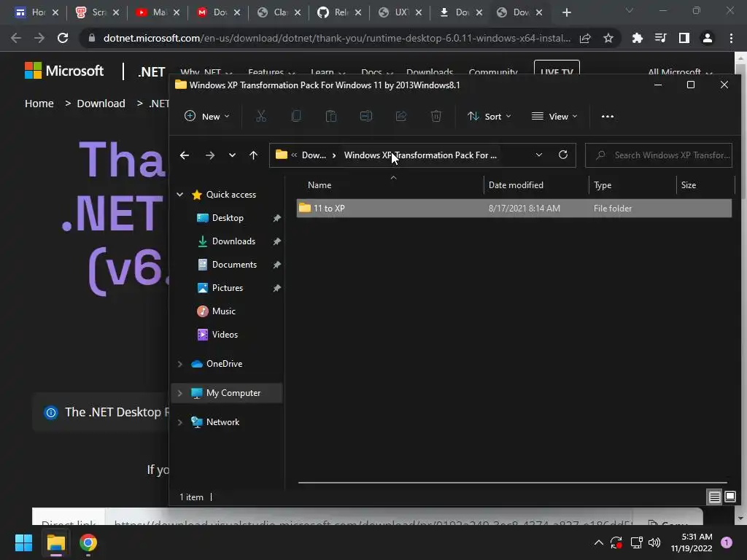Collapse Quick access tree node
This screenshot has height=560, width=747.
tap(180, 194)
